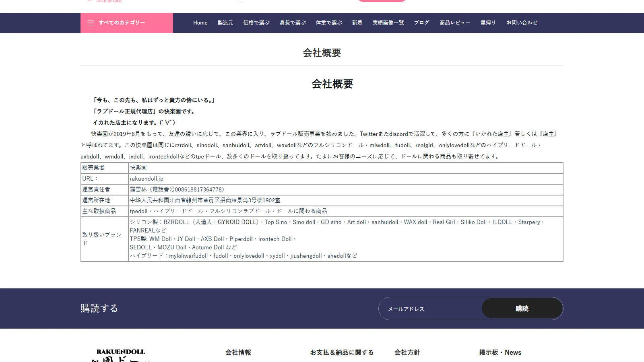Viewport: 644px width, 362px height.
Task: Open the 里帰り page
Action: coord(488,23)
